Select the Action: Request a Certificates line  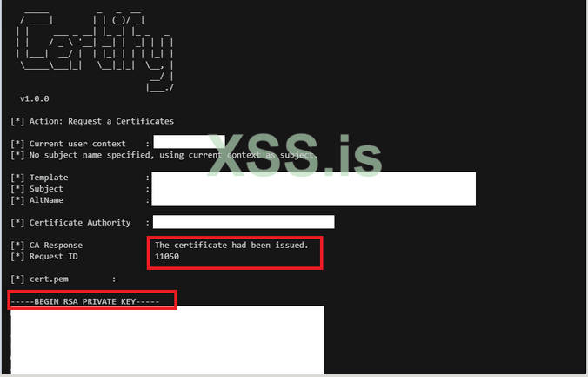pos(92,121)
